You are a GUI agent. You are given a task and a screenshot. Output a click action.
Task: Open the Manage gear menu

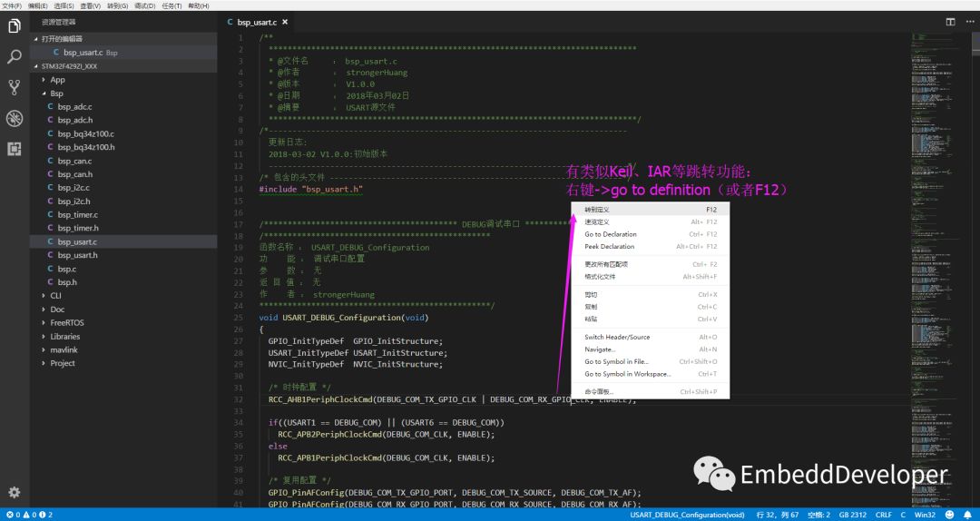pos(15,492)
